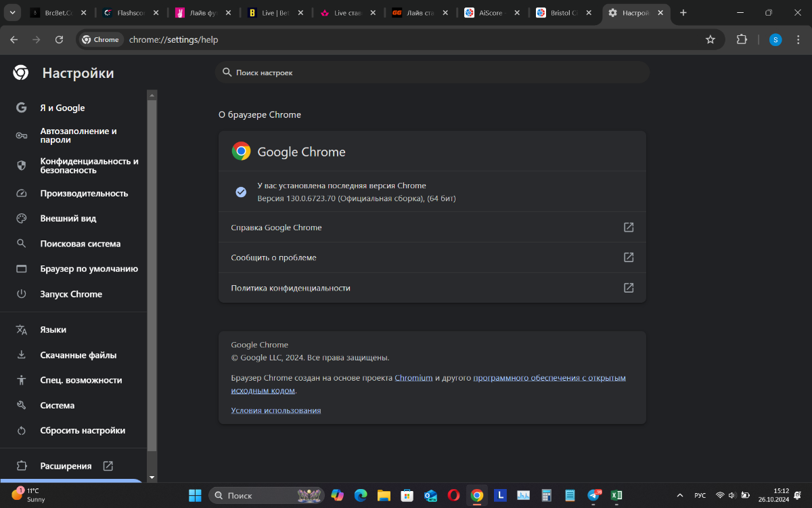Switch the РУС keyboard language indicator

(700, 495)
